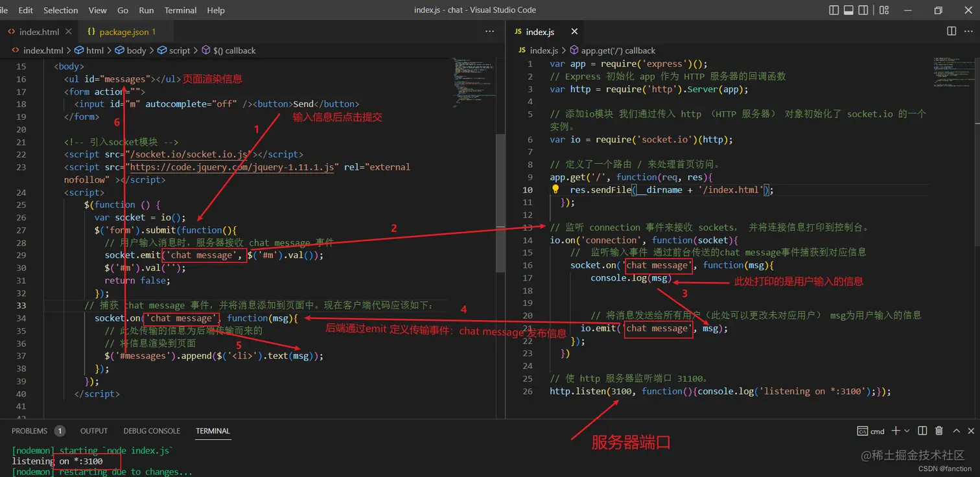Open the Customize Layout icon
980x477 pixels.
(884, 10)
